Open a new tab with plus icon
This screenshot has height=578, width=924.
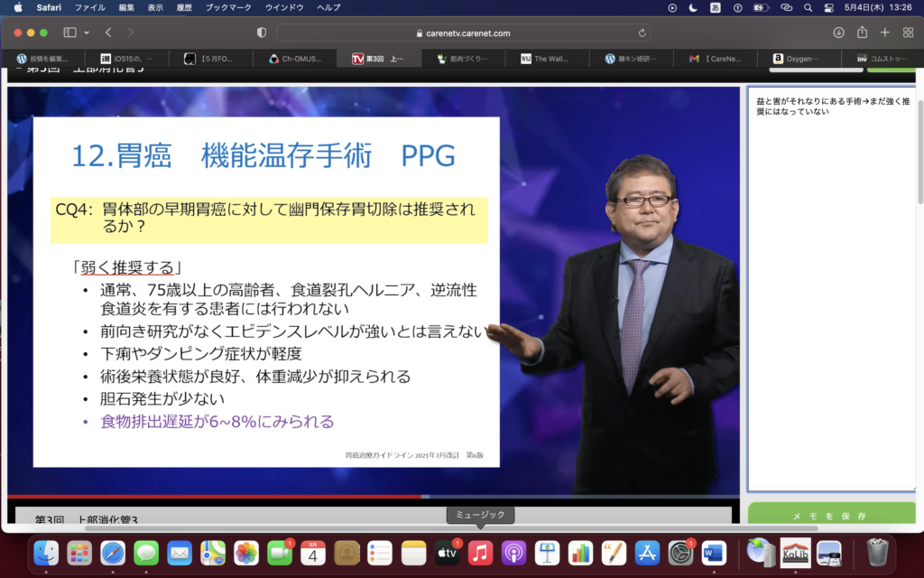pyautogui.click(x=884, y=33)
